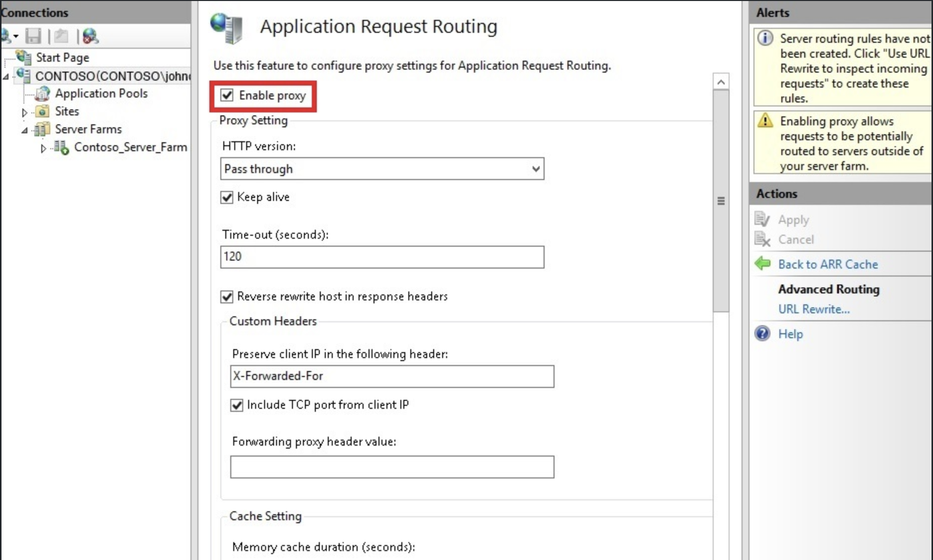This screenshot has height=560, width=933.
Task: Click the Alerts panel header
Action: point(840,12)
